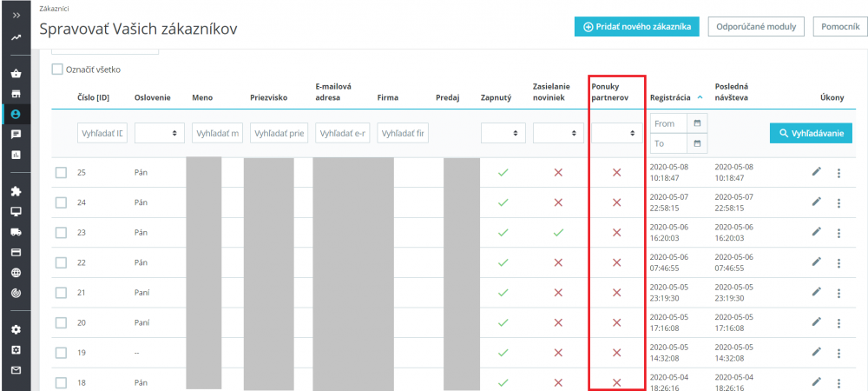Sort by Číslo [ID] column header
Image resolution: width=868 pixels, height=391 pixels.
click(x=93, y=97)
